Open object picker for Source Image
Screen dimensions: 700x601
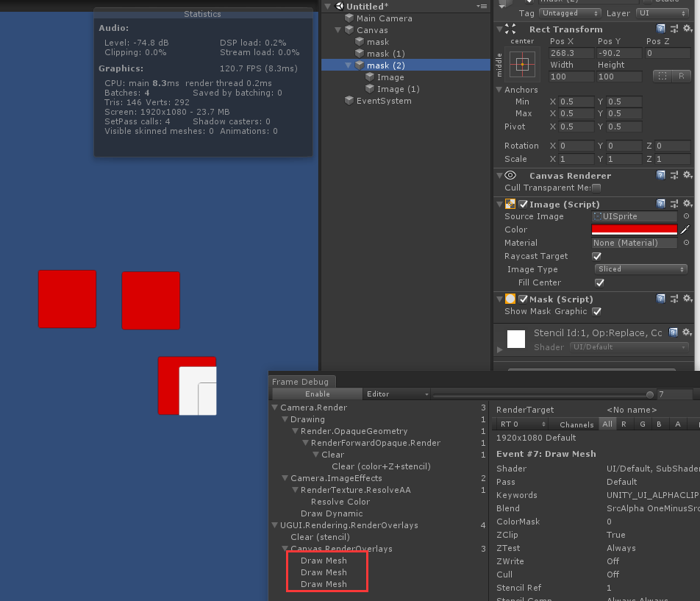[686, 216]
